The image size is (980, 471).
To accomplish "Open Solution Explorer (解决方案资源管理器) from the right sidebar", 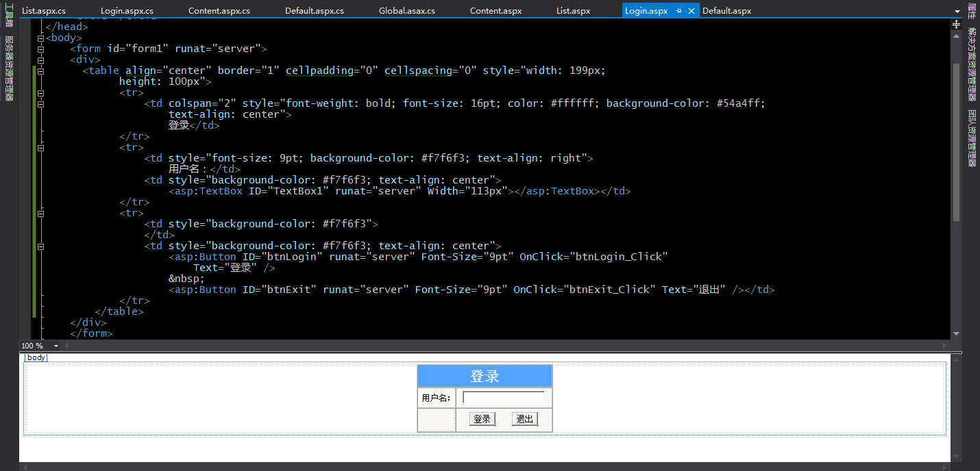I will click(972, 55).
